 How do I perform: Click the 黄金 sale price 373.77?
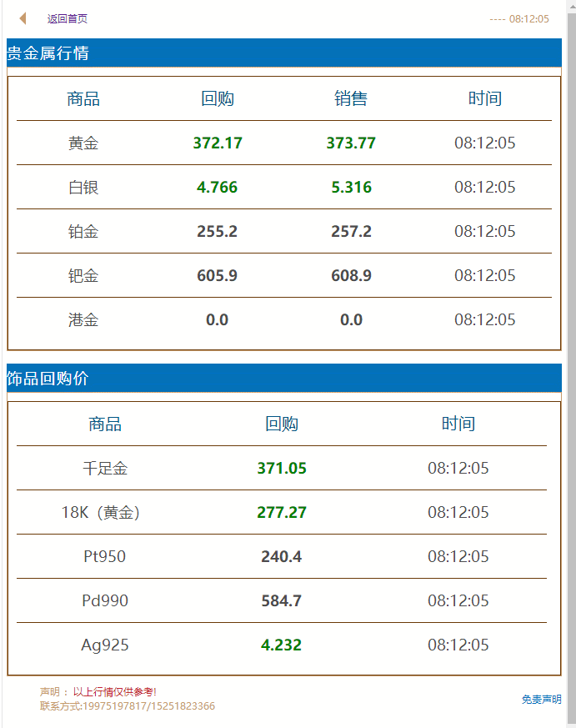tap(351, 143)
